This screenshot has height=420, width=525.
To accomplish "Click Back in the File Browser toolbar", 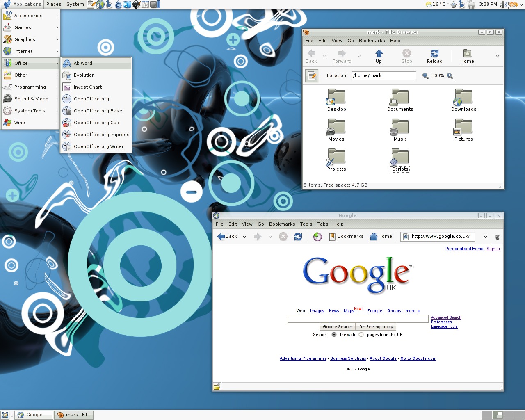I will coord(311,57).
